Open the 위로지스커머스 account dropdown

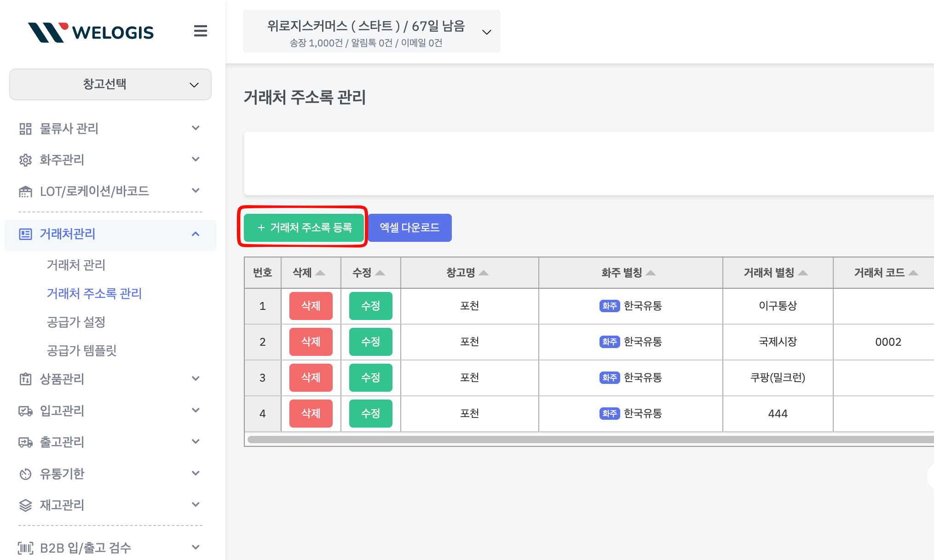371,31
